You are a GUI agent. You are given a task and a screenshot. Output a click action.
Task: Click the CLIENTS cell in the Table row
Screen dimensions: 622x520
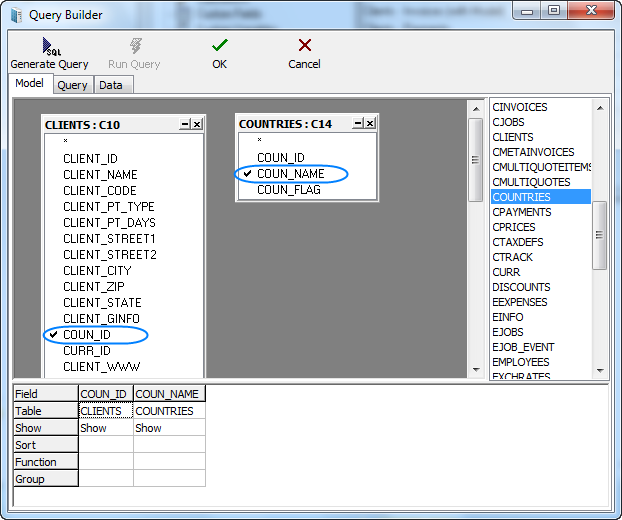click(106, 411)
